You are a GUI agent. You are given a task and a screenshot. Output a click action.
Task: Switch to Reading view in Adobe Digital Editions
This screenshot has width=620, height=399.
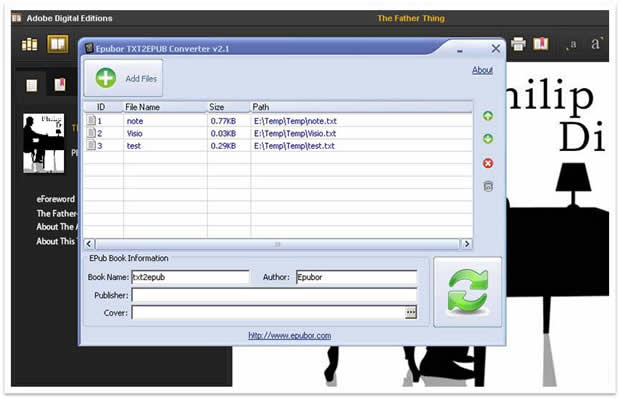(58, 43)
